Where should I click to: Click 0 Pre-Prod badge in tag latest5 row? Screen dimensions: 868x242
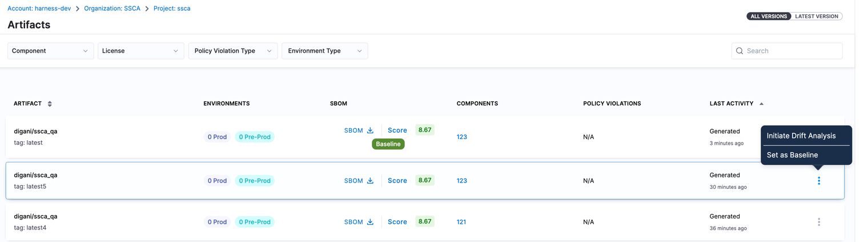pyautogui.click(x=255, y=181)
